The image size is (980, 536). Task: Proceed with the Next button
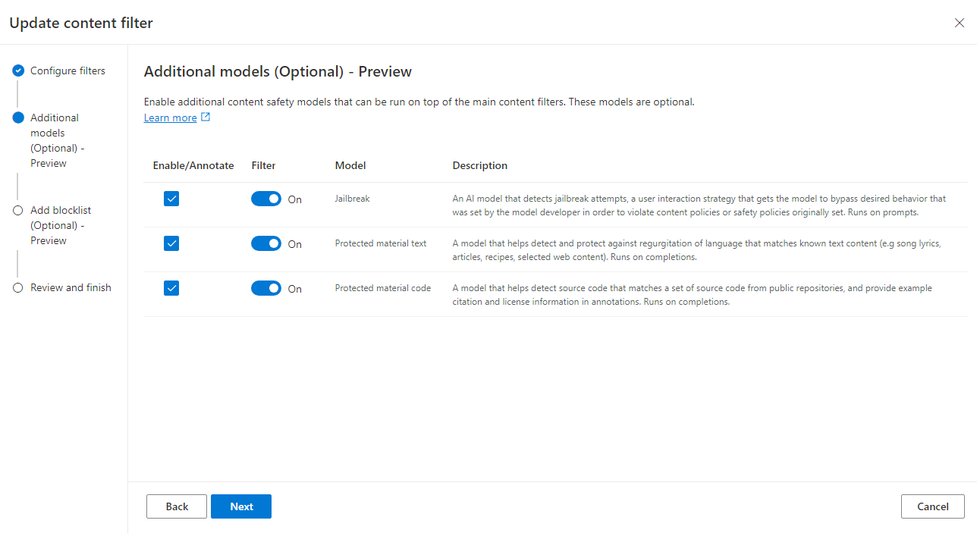point(241,506)
